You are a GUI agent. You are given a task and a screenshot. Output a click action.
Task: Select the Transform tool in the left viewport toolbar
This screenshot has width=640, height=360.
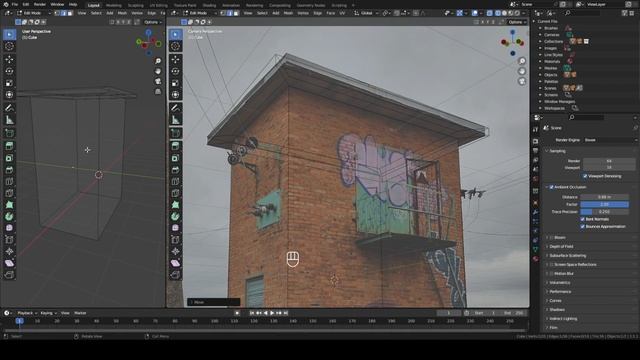(x=9, y=95)
